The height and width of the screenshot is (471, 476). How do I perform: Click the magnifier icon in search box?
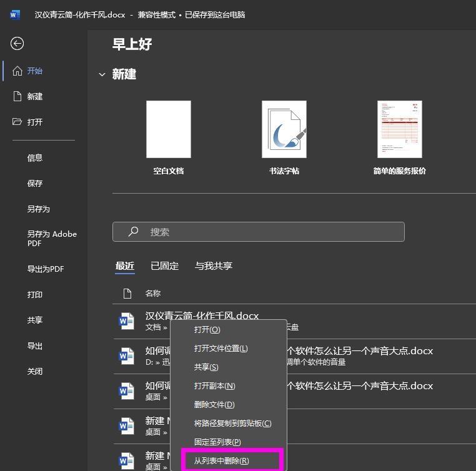pos(133,232)
